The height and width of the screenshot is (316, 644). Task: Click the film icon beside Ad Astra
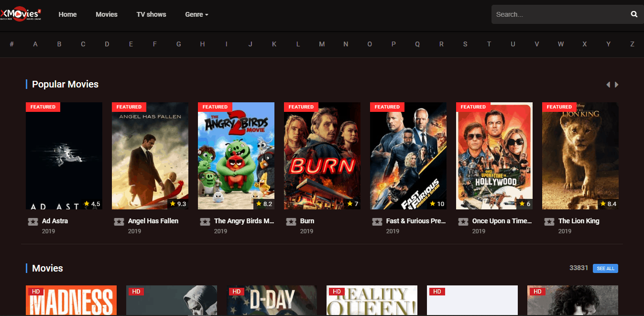pyautogui.click(x=33, y=222)
